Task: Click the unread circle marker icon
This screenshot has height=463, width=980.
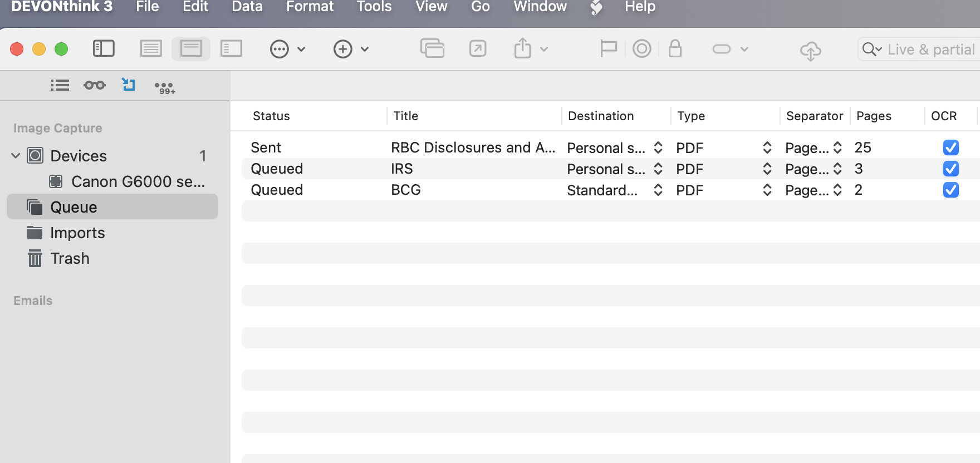Action: point(641,49)
